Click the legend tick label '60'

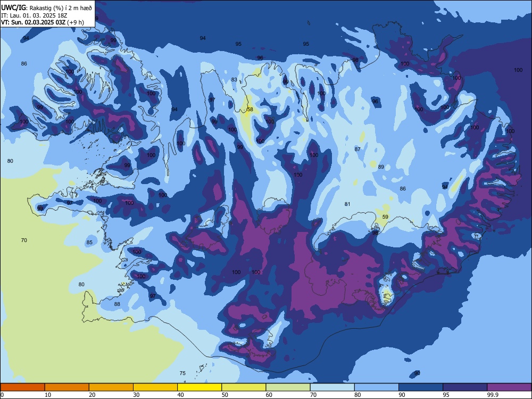click(x=269, y=395)
